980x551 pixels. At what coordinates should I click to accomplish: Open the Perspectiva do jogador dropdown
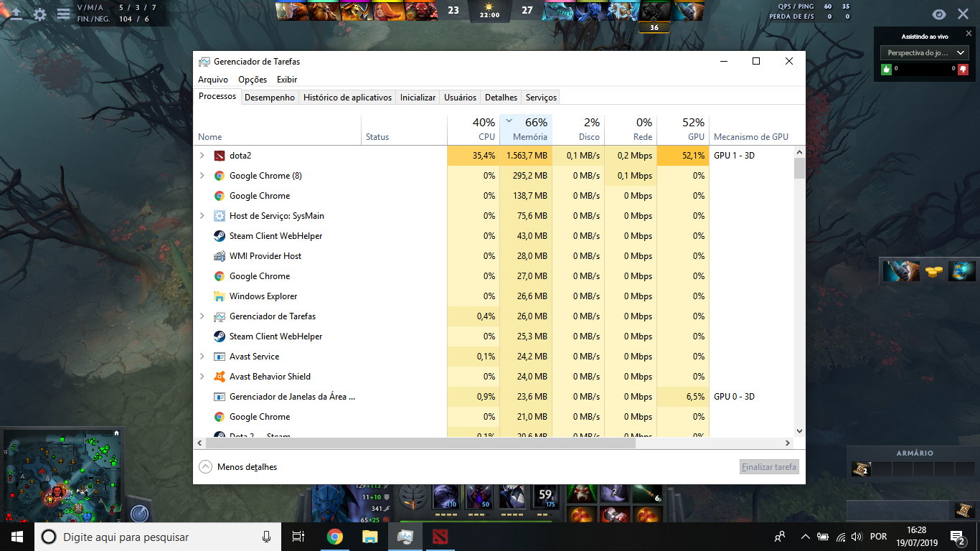pos(925,52)
